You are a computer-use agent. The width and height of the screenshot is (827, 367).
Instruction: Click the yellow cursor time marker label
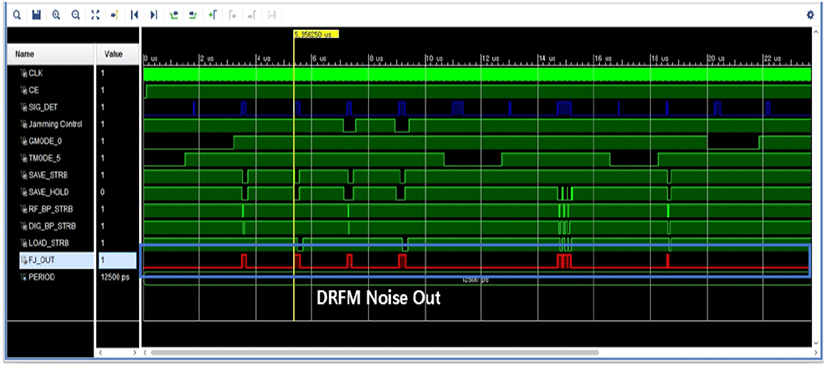point(316,34)
